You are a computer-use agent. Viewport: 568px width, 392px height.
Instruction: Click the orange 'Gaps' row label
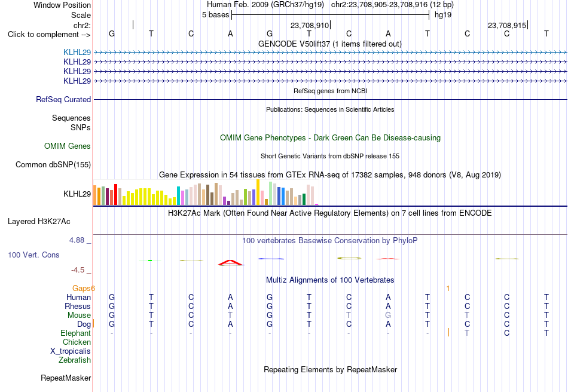83,288
